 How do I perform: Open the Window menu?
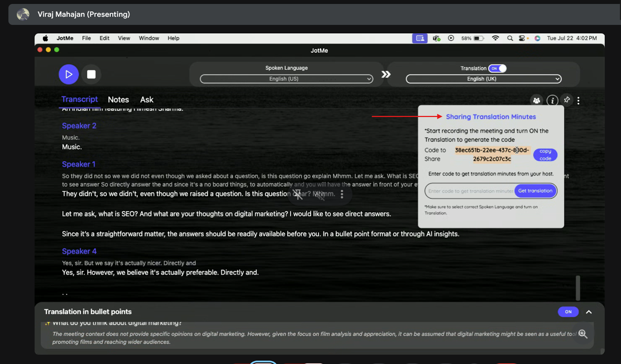coord(149,38)
